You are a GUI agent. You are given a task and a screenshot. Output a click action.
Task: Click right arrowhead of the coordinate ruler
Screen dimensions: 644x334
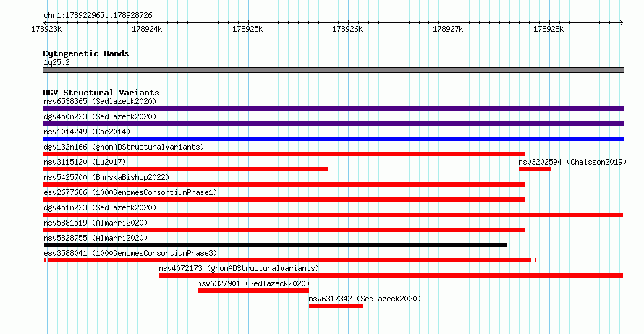(622, 22)
